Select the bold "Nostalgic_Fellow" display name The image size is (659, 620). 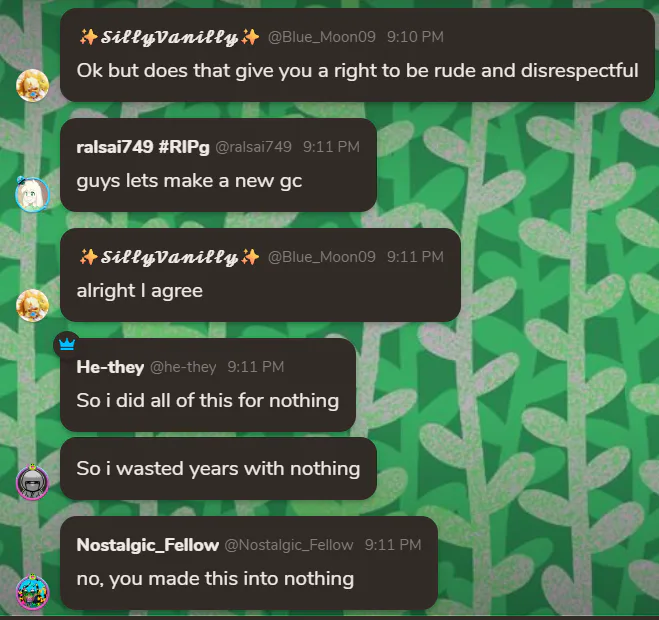pyautogui.click(x=147, y=545)
